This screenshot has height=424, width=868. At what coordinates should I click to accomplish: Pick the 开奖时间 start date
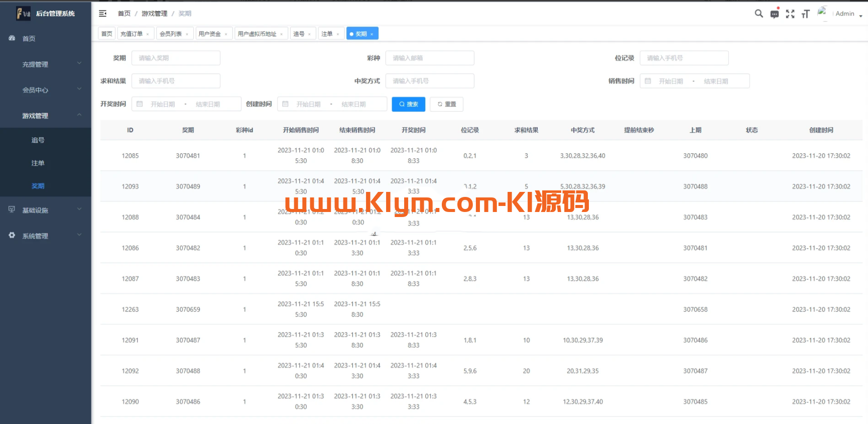point(163,104)
